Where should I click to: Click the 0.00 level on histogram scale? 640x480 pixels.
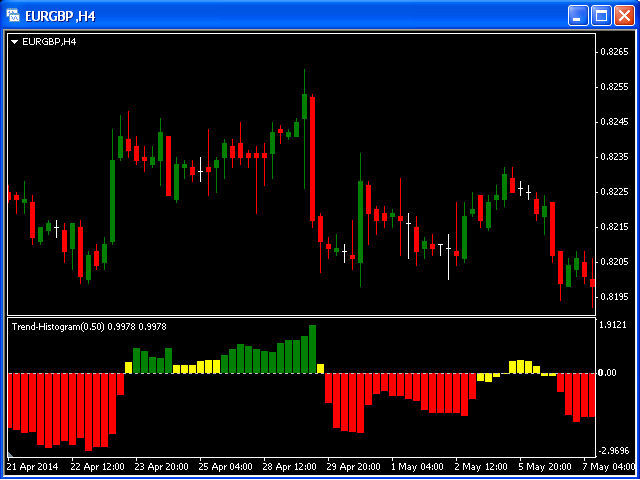(606, 373)
